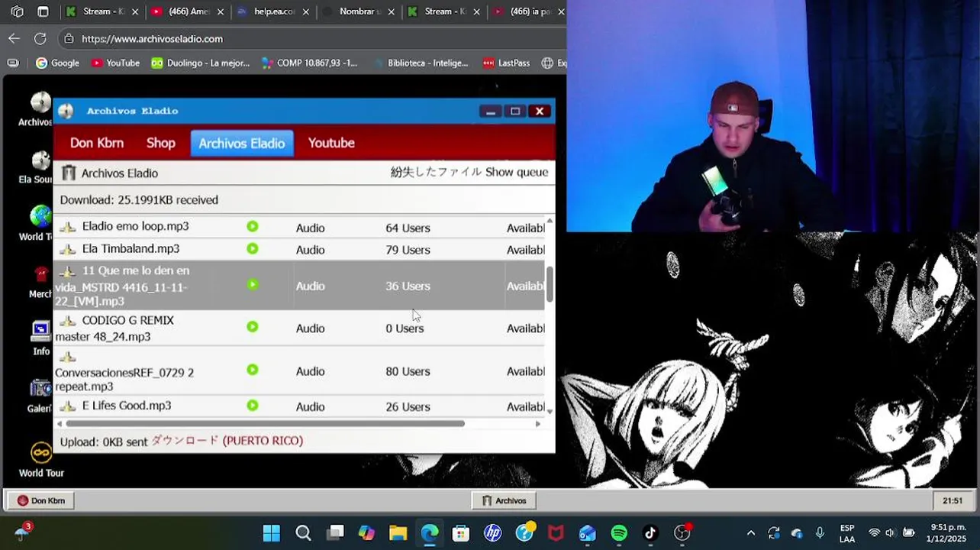Open Archivos desktop disc icon
The width and height of the screenshot is (980, 550).
click(41, 102)
